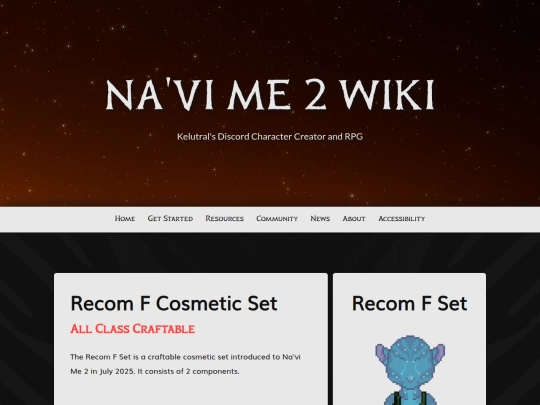Click the Recom F Cosmetic Set heading

pyautogui.click(x=174, y=303)
